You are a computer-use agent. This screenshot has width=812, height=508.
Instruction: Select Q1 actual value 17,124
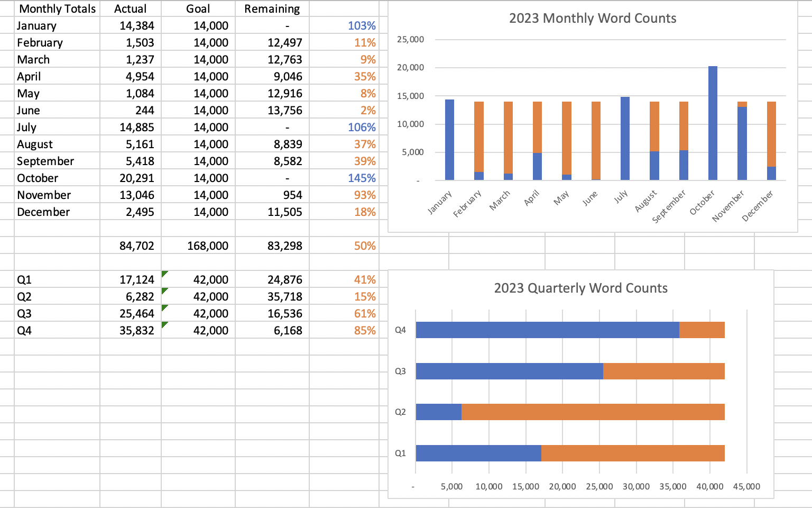(x=131, y=279)
